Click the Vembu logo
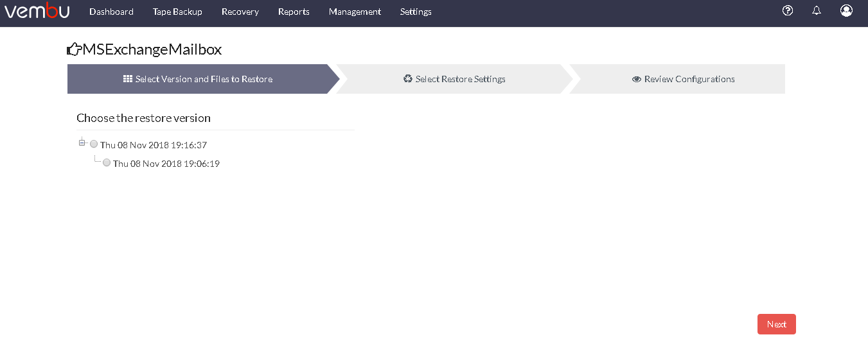This screenshot has height=337, width=868. coord(37,11)
